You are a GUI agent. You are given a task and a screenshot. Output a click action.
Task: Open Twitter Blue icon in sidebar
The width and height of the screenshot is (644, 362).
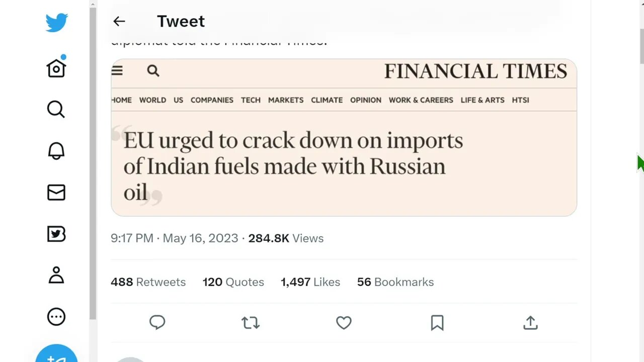coord(56,234)
